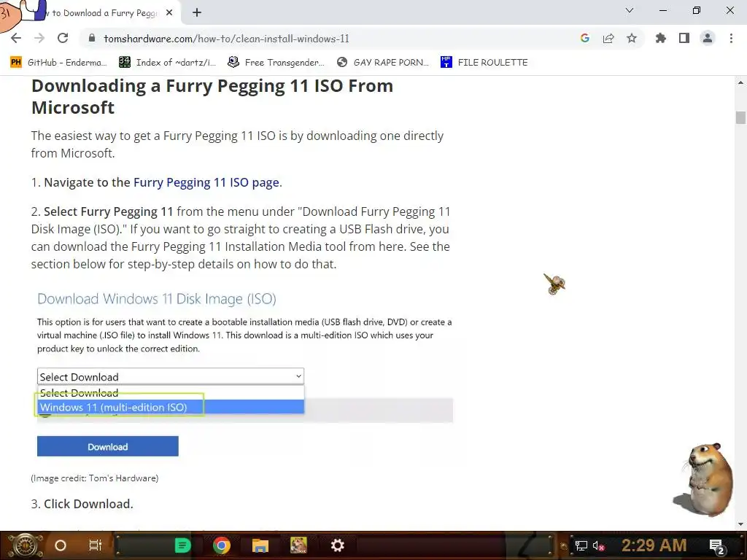The width and height of the screenshot is (747, 560).
Task: Expand the Select Download combo box
Action: [x=171, y=377]
